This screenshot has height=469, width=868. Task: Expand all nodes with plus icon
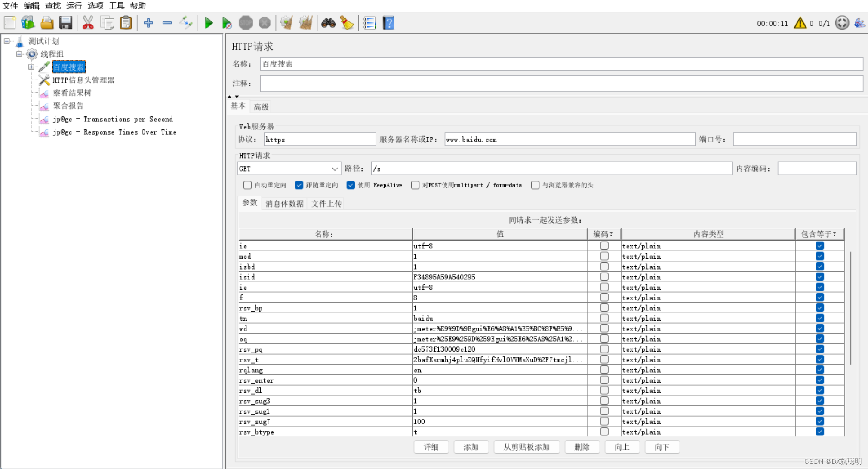[x=148, y=23]
